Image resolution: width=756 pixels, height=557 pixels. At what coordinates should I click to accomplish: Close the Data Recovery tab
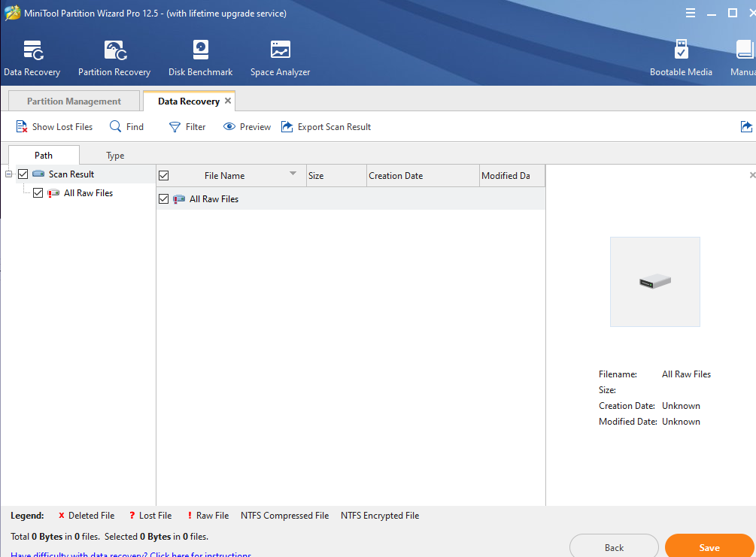pos(228,101)
